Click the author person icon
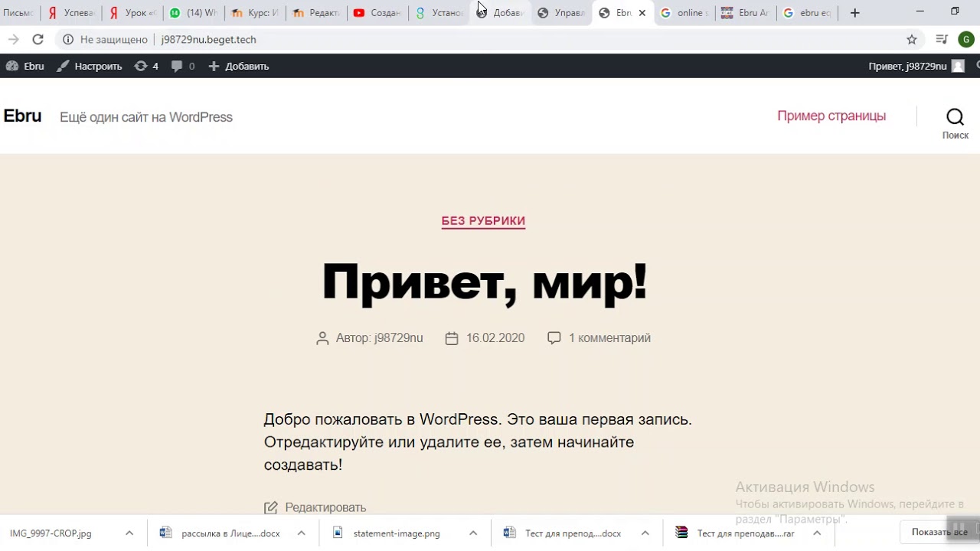 322,338
